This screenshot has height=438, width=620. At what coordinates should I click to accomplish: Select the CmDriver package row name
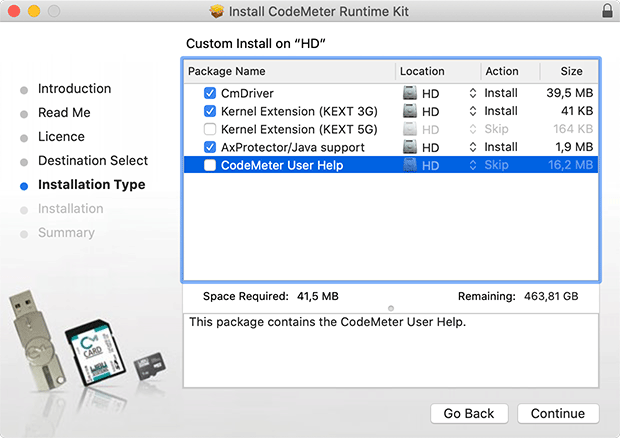click(x=247, y=93)
